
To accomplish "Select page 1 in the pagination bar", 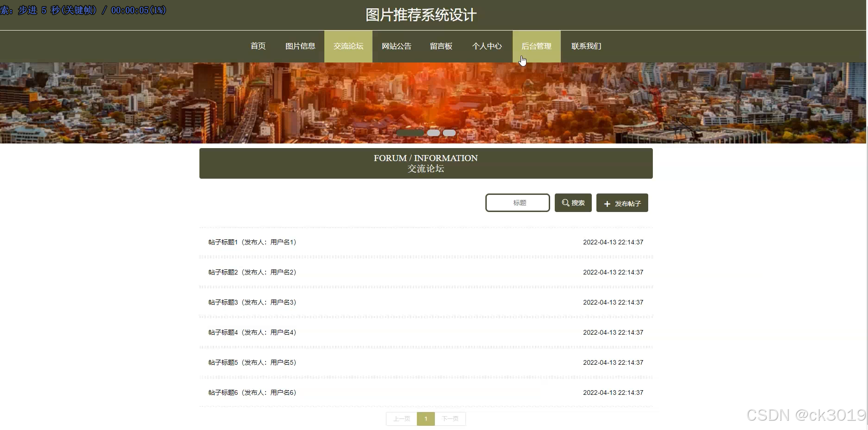I will pyautogui.click(x=426, y=418).
